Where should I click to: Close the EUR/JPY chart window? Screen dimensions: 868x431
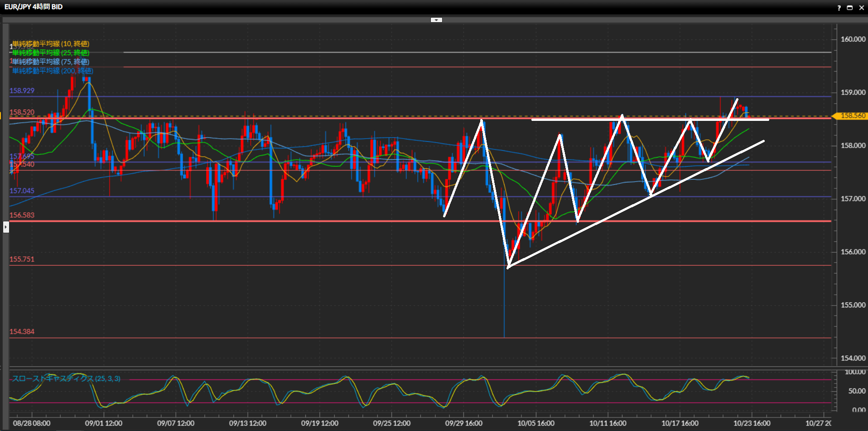coord(861,8)
